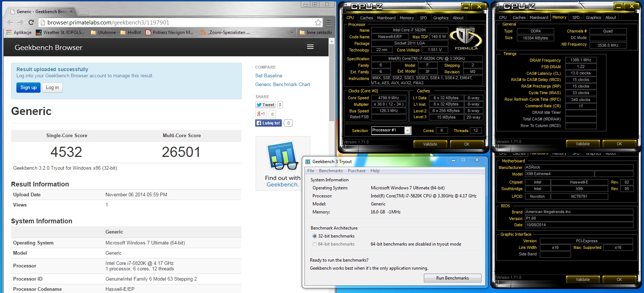The image size is (644, 293).
Task: Click the BIOS version P1.60 field
Action: [x=579, y=219]
